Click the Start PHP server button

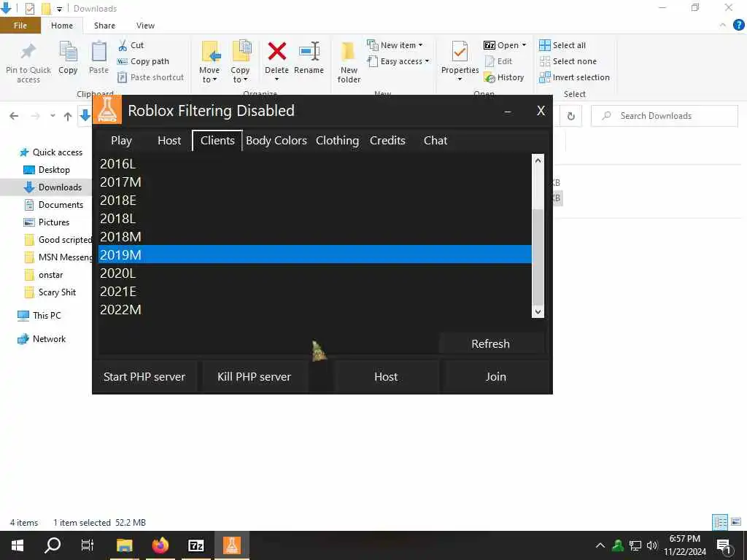pyautogui.click(x=144, y=377)
